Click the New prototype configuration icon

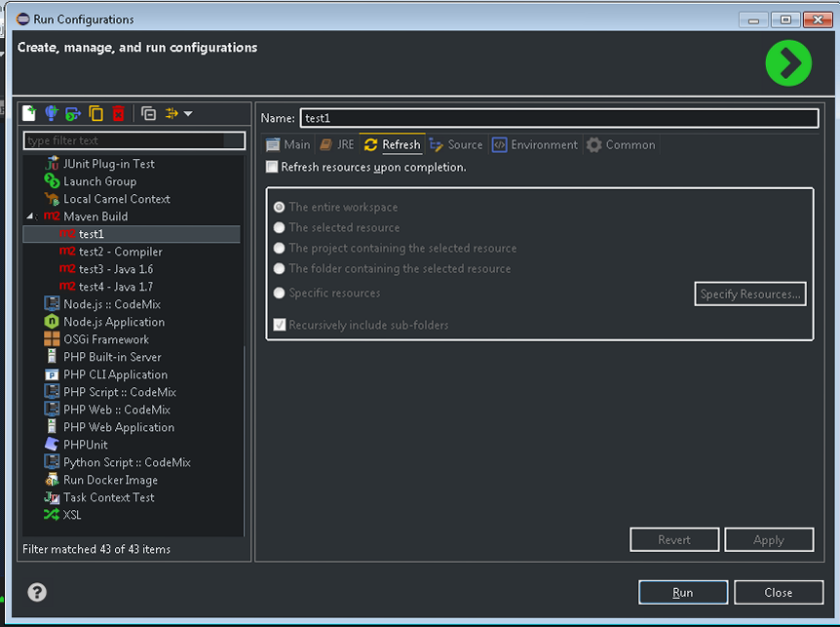[x=52, y=114]
